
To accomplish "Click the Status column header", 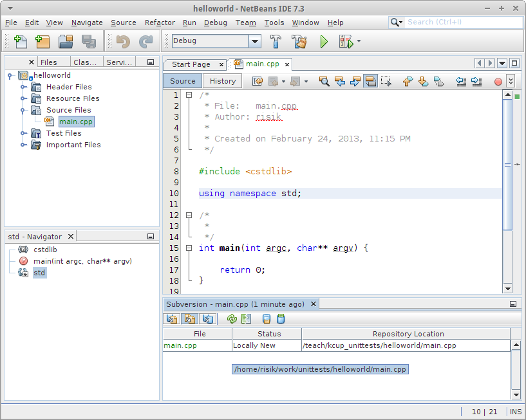I will coord(268,334).
